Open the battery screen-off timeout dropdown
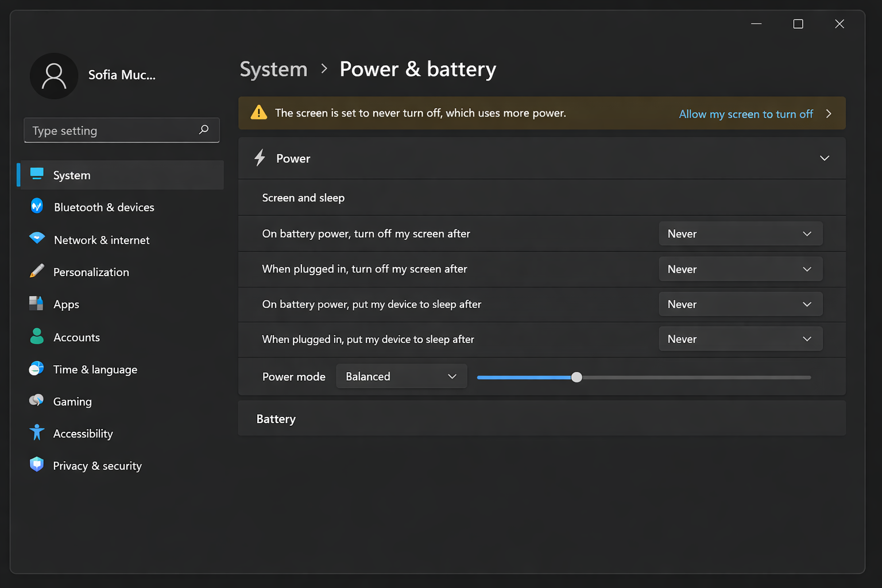This screenshot has height=588, width=882. (x=740, y=234)
